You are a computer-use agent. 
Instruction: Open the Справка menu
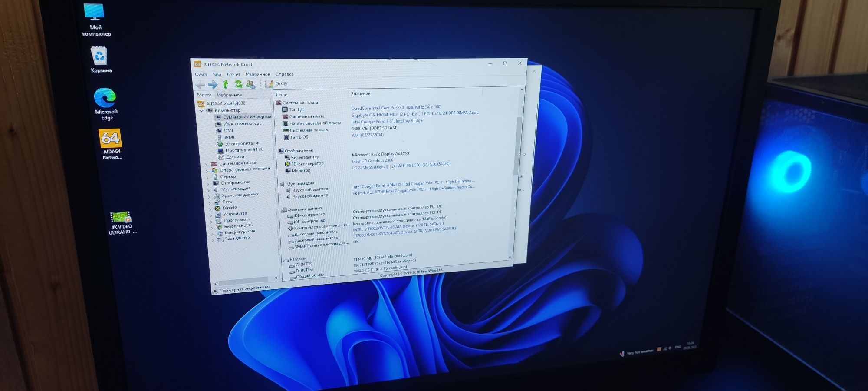point(284,74)
